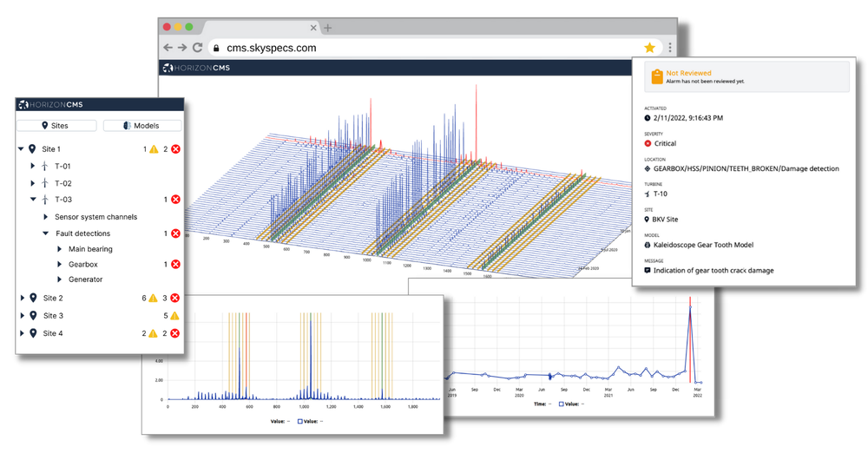Click Fault detections red critical icon
868x460 pixels.
175,233
